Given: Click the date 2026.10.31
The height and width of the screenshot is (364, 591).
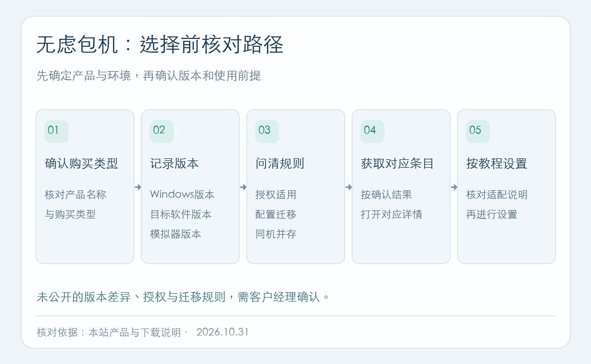Looking at the screenshot, I should pos(223,332).
